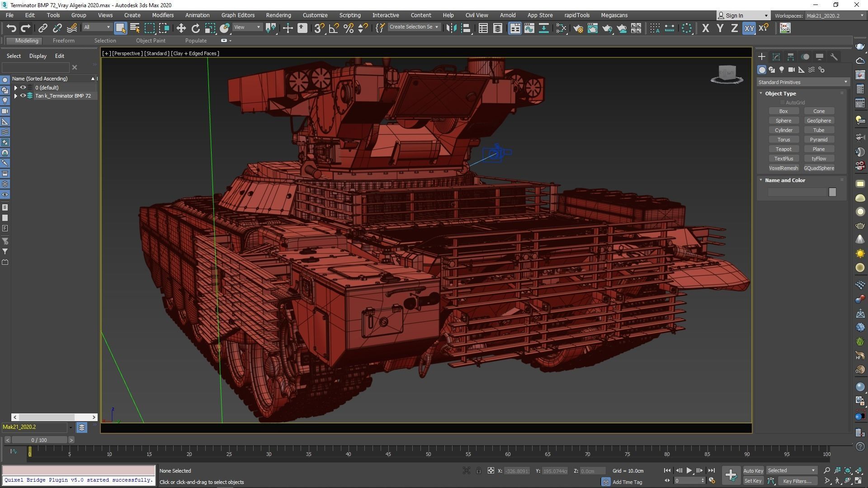
Task: Click the Mirror tool icon
Action: 451,28
